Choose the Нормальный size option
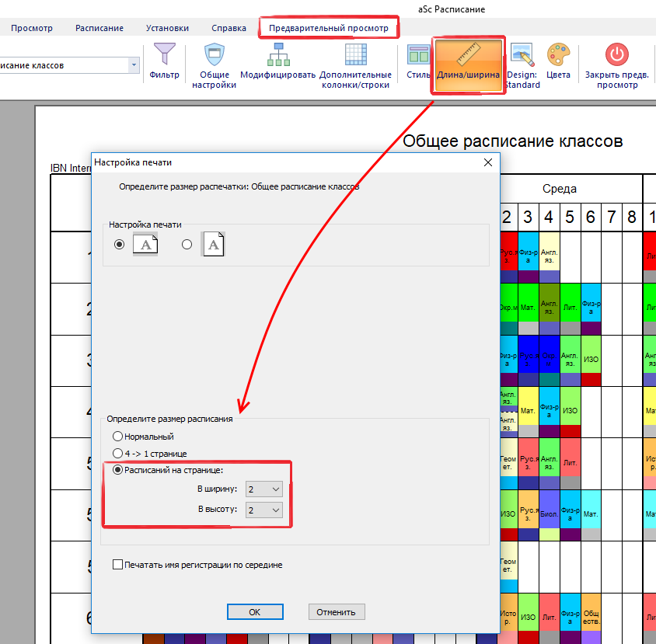Image resolution: width=656 pixels, height=644 pixels. pos(118,437)
